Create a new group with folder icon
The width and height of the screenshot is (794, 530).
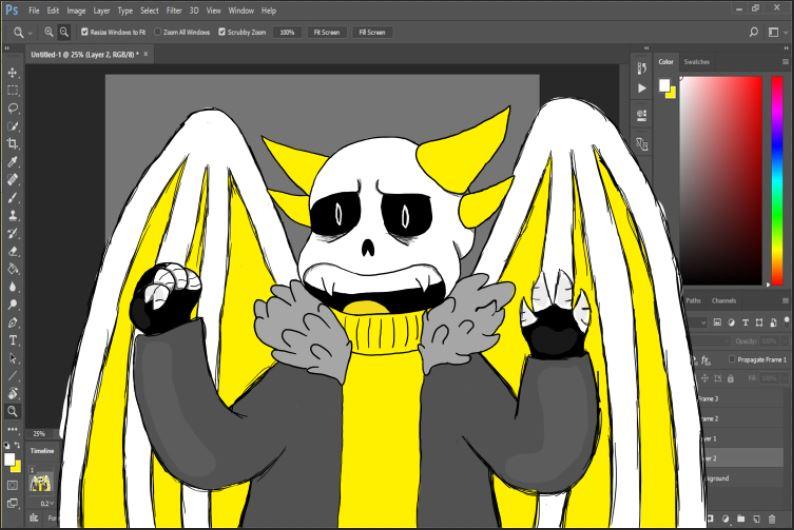(741, 519)
